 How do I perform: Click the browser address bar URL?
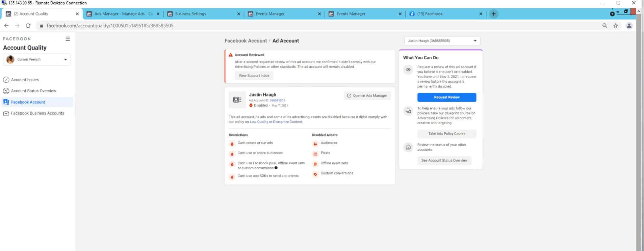110,26
